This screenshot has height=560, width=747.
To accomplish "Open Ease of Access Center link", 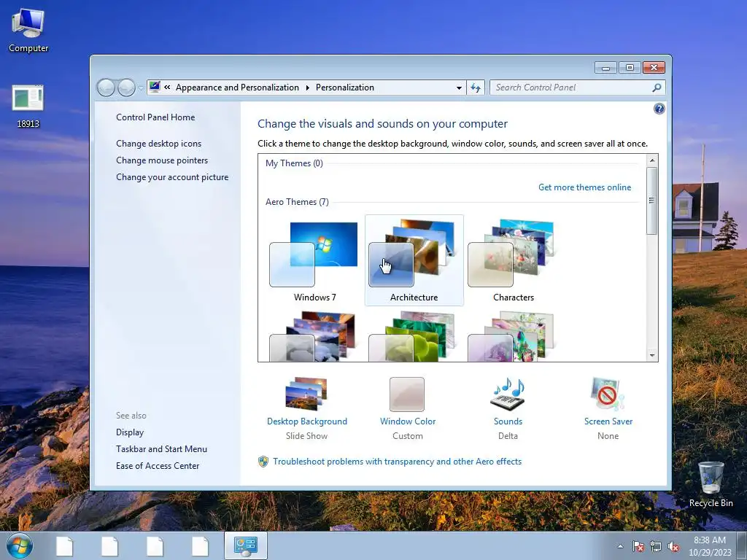I will pos(158,466).
